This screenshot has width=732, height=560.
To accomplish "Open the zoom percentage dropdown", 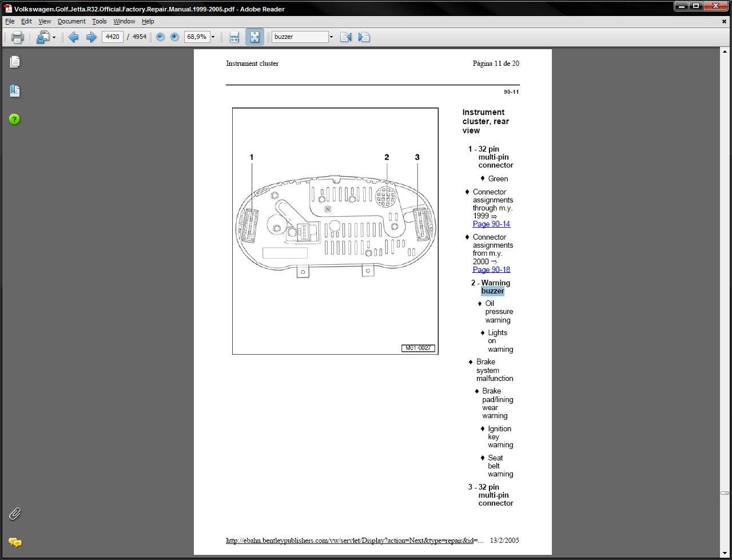I will [213, 37].
